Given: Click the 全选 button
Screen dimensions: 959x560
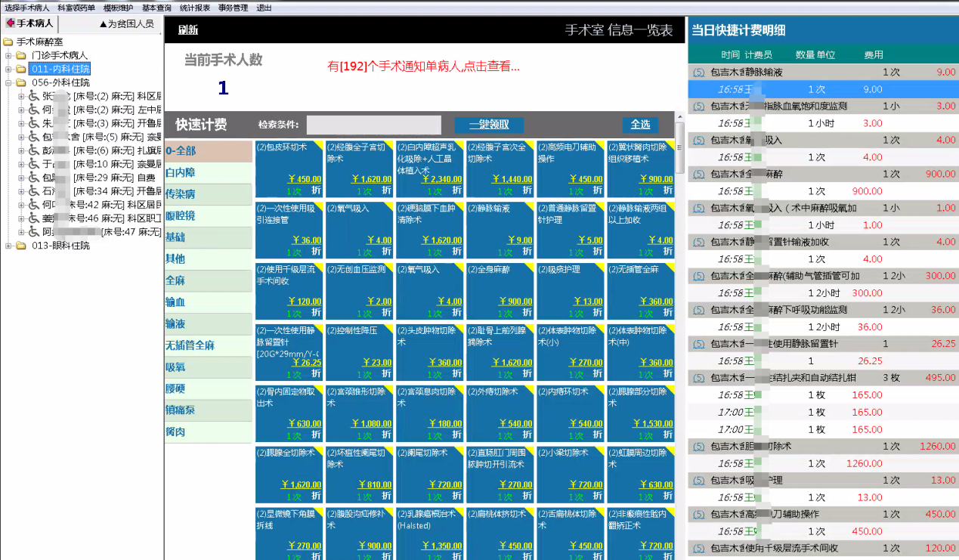Looking at the screenshot, I should (x=640, y=125).
